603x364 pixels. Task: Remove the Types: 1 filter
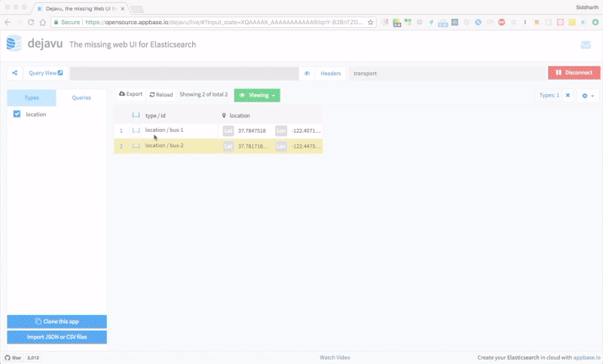click(568, 95)
